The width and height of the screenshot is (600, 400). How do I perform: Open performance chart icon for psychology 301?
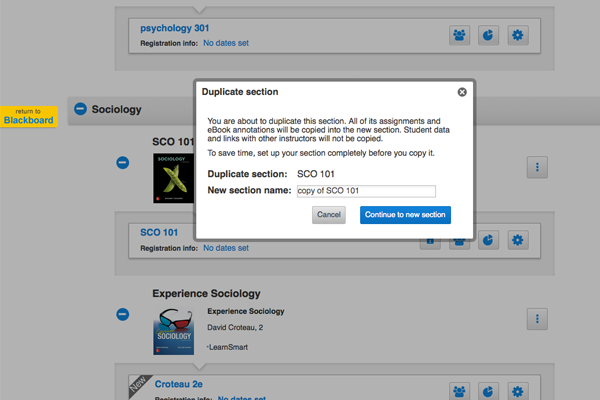pyautogui.click(x=488, y=35)
